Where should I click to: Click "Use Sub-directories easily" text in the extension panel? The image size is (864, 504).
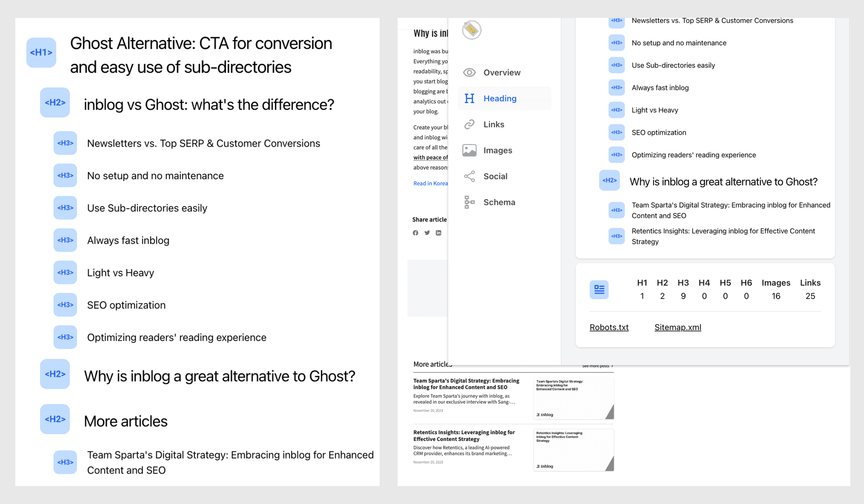pos(673,65)
